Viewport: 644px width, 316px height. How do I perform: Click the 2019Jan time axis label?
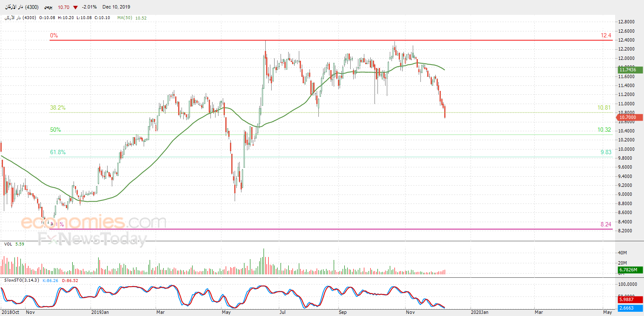[101, 313]
